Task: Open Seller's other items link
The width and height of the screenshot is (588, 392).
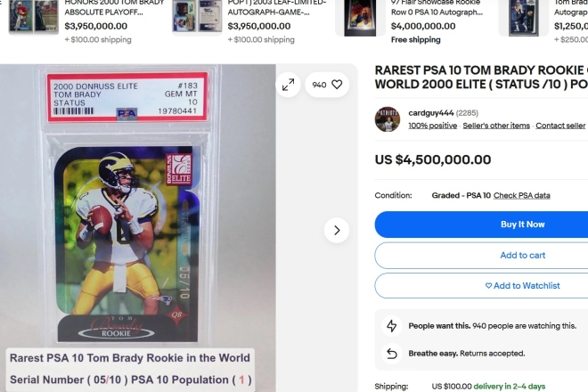Action: point(496,126)
